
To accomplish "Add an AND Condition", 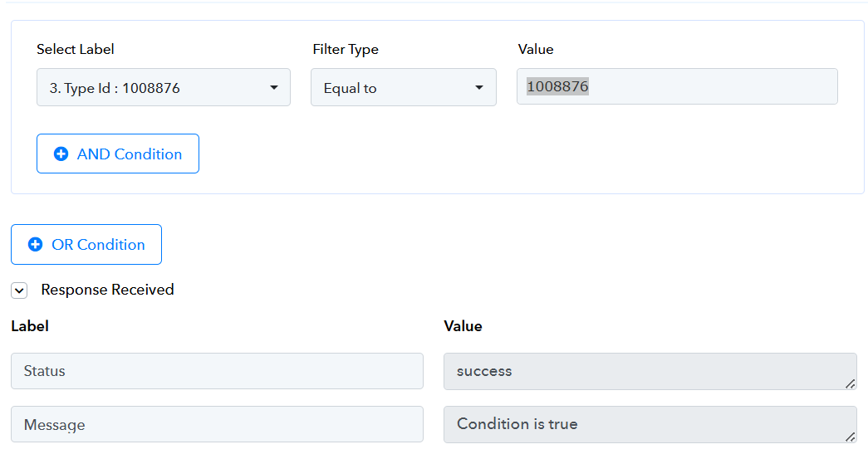I will tap(118, 154).
